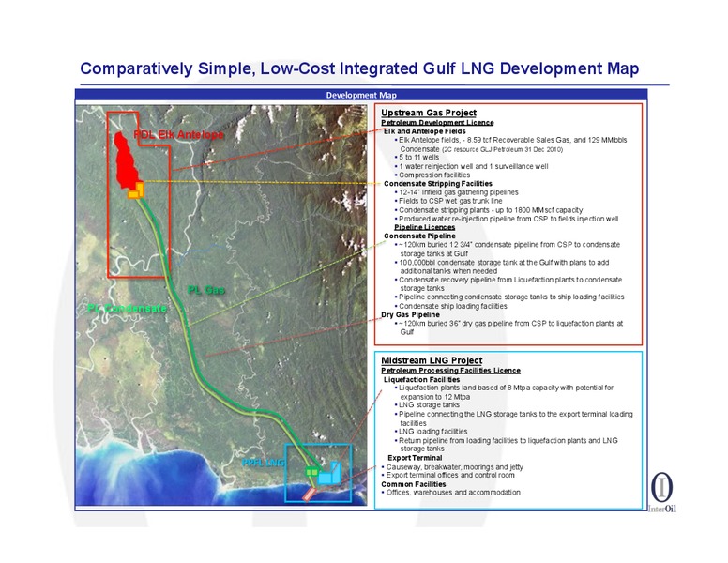Click 'Pipeline connecting the LNG storage tanks' bullet
The image size is (728, 563).
(x=513, y=418)
